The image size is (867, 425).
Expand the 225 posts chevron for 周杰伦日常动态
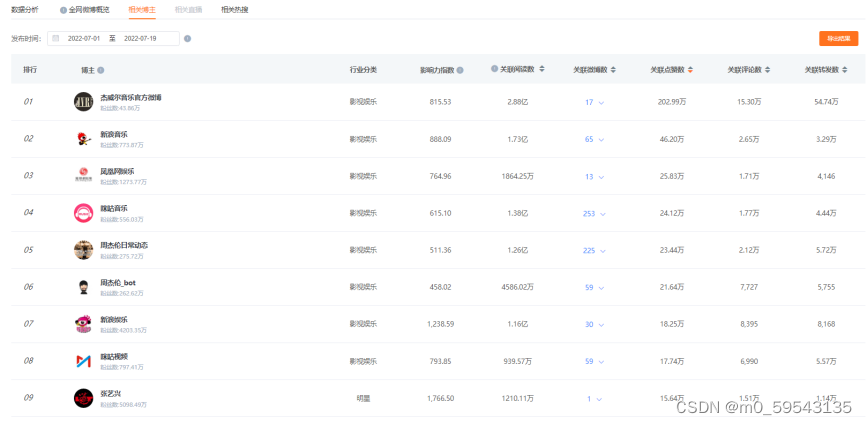coord(603,251)
